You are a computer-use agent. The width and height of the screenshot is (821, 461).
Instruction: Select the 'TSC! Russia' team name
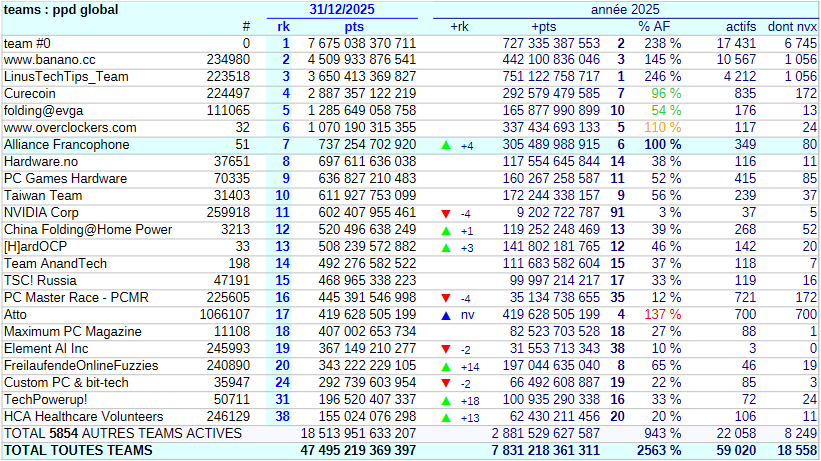40,281
